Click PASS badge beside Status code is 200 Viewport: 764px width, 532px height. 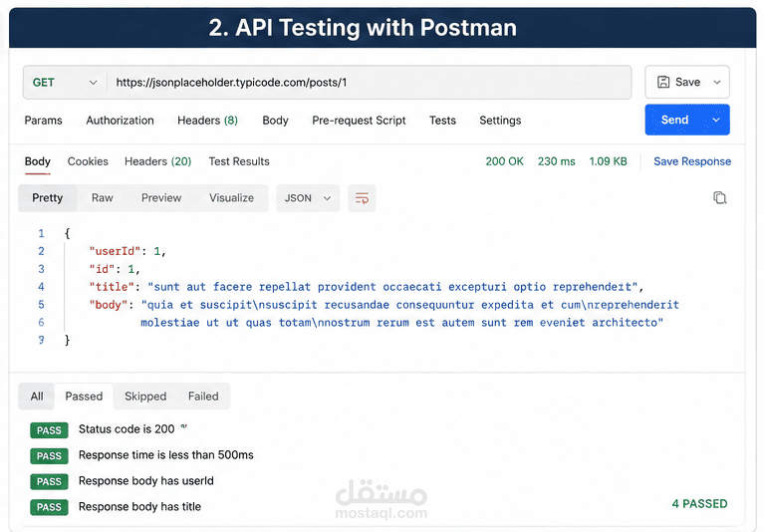tap(49, 430)
